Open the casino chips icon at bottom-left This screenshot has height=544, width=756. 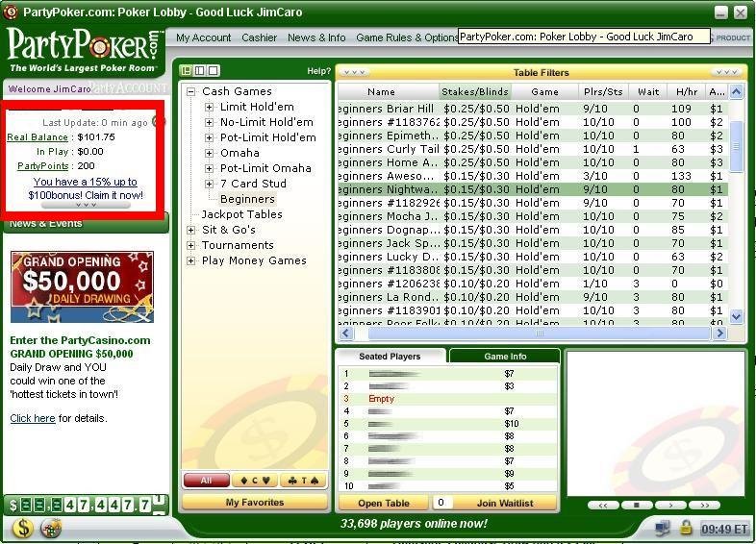point(51,528)
